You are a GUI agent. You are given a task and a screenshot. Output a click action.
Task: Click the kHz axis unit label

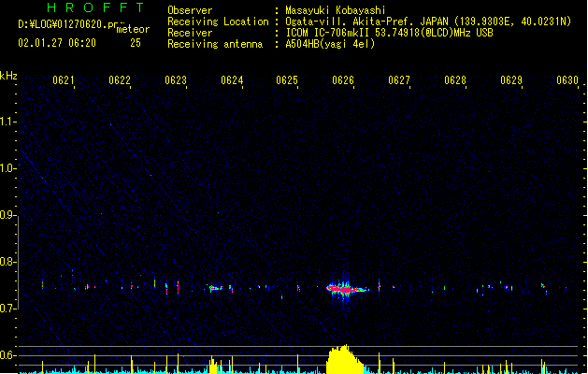8,76
